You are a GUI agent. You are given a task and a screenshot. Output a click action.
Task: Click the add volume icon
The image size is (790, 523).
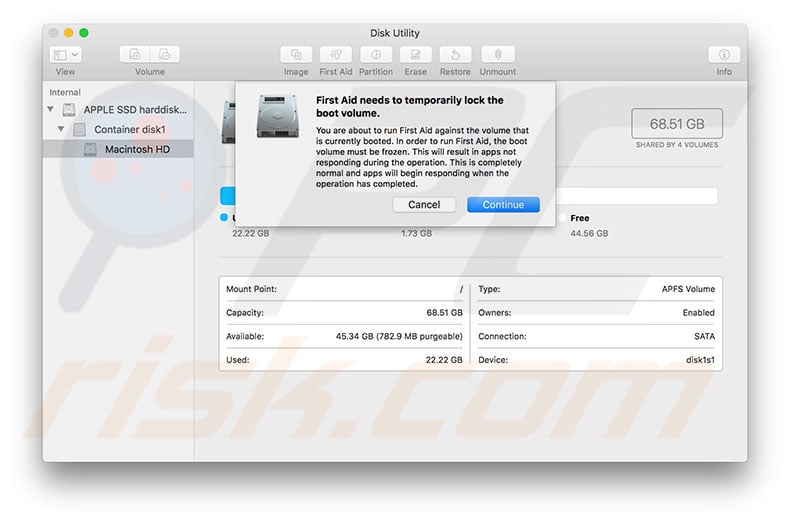135,54
